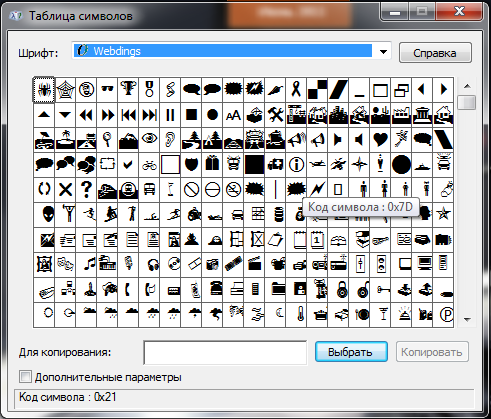The height and width of the screenshot is (419, 491).
Task: Click the Копировать button
Action: point(432,352)
